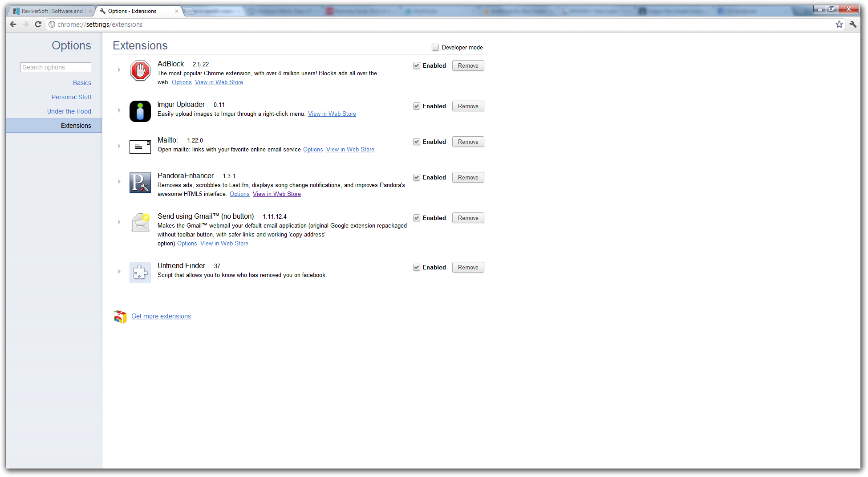The height and width of the screenshot is (477, 868).
Task: Remove the Unfriend Finder extension
Action: [468, 267]
